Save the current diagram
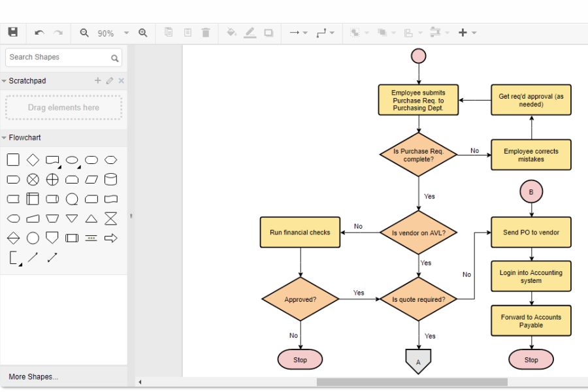Screen dimensions: 588x392 [x=12, y=31]
